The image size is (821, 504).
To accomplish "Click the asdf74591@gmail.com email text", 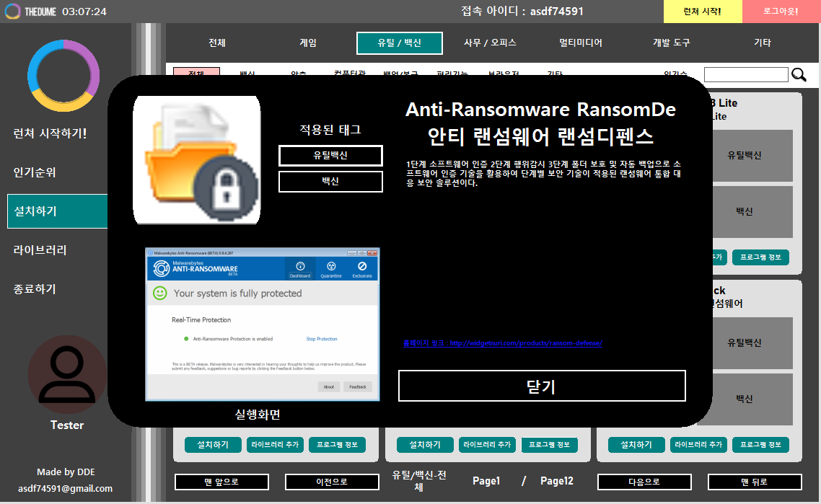I will point(66,488).
